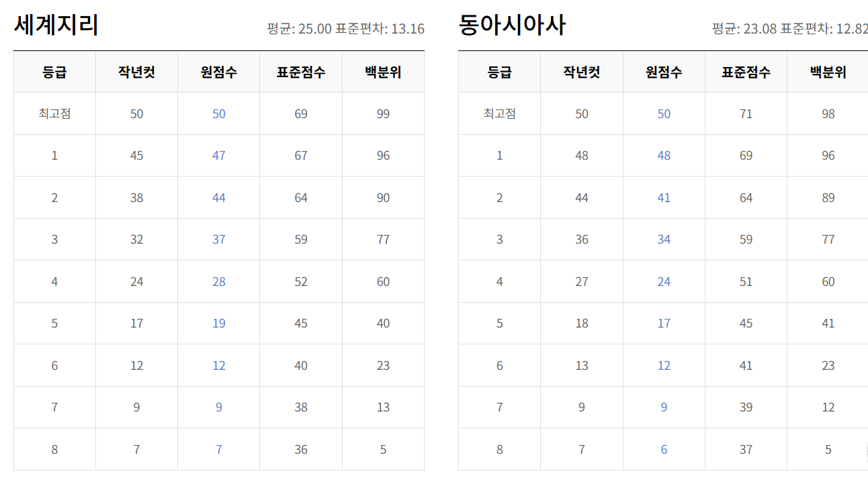868x480 pixels.
Task: Select blue score 50 in 동아시아사 최고점 row
Action: pyautogui.click(x=663, y=113)
